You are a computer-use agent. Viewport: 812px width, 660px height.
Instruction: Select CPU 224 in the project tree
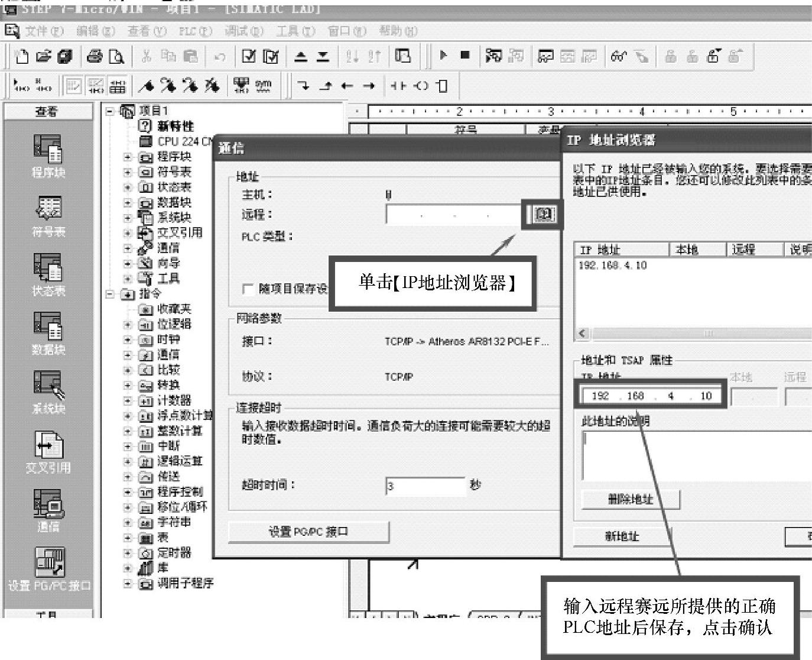pos(176,141)
